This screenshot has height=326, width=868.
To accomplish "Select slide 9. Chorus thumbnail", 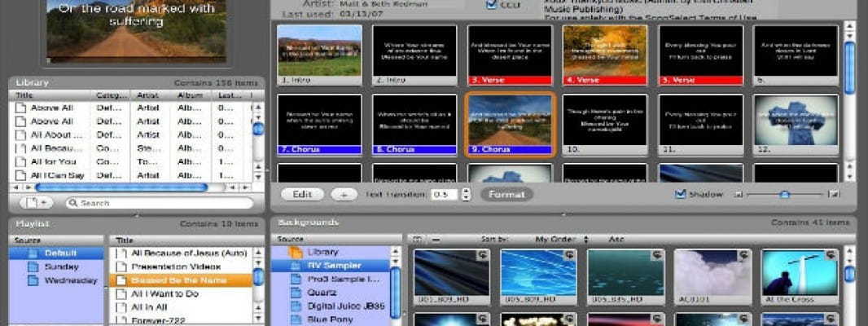I will [x=510, y=124].
